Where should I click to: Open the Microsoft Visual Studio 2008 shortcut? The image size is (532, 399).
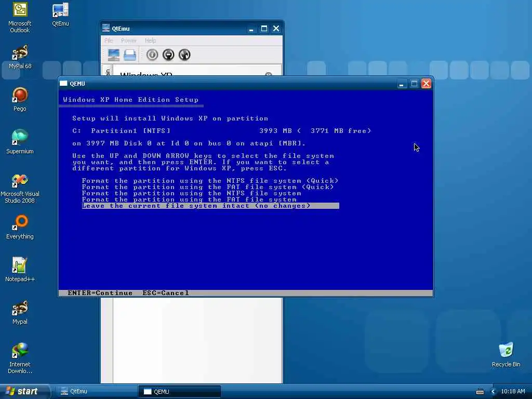tap(20, 189)
